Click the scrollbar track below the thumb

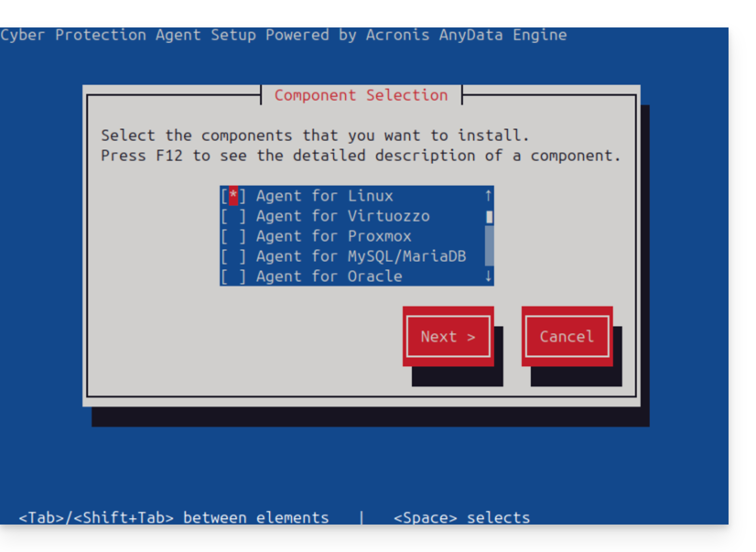click(489, 247)
